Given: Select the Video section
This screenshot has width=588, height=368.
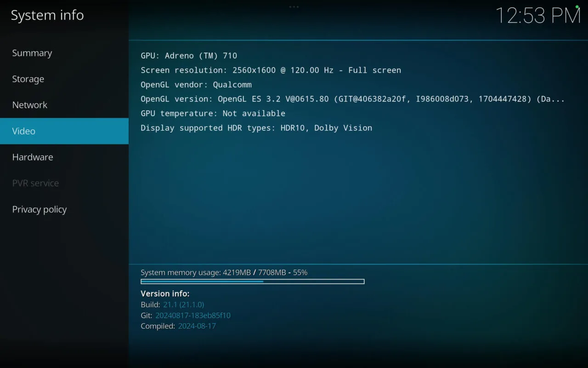Looking at the screenshot, I should click(23, 131).
